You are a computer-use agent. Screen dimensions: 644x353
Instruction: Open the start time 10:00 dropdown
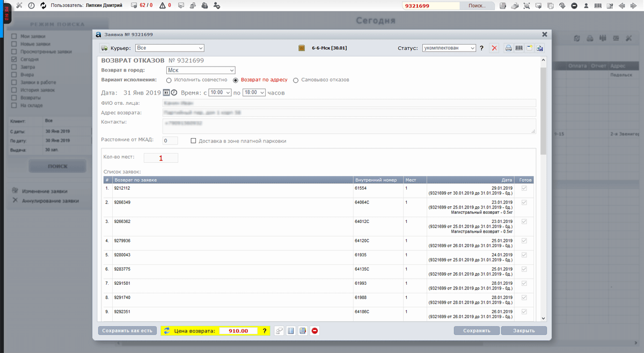click(x=220, y=93)
